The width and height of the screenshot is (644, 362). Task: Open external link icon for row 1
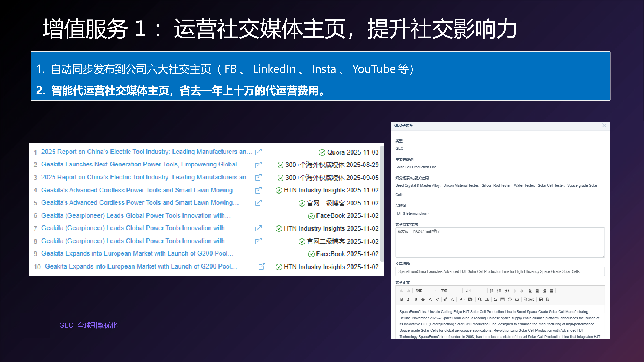click(258, 152)
